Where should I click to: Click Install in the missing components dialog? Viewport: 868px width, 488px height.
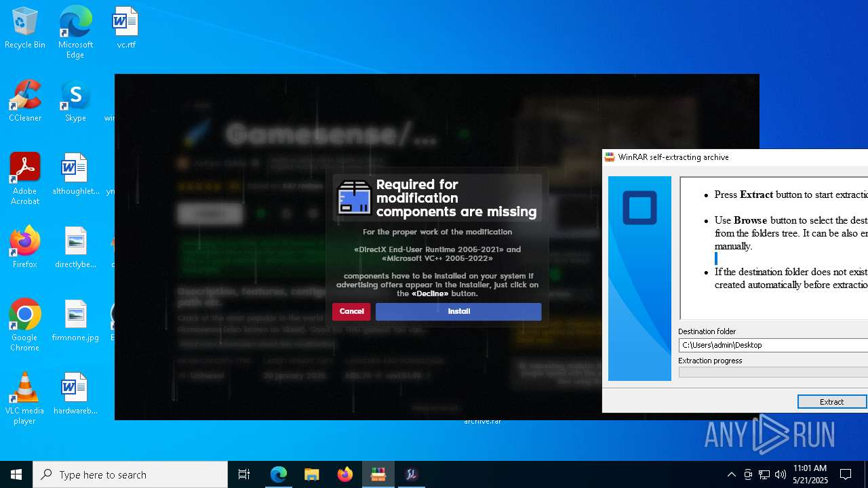click(458, 311)
